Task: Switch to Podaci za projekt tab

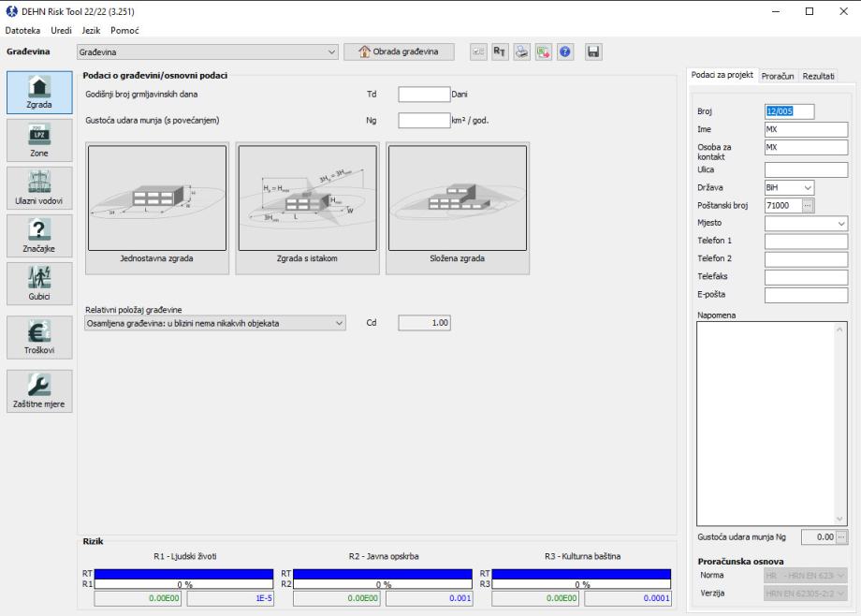Action: [x=722, y=75]
